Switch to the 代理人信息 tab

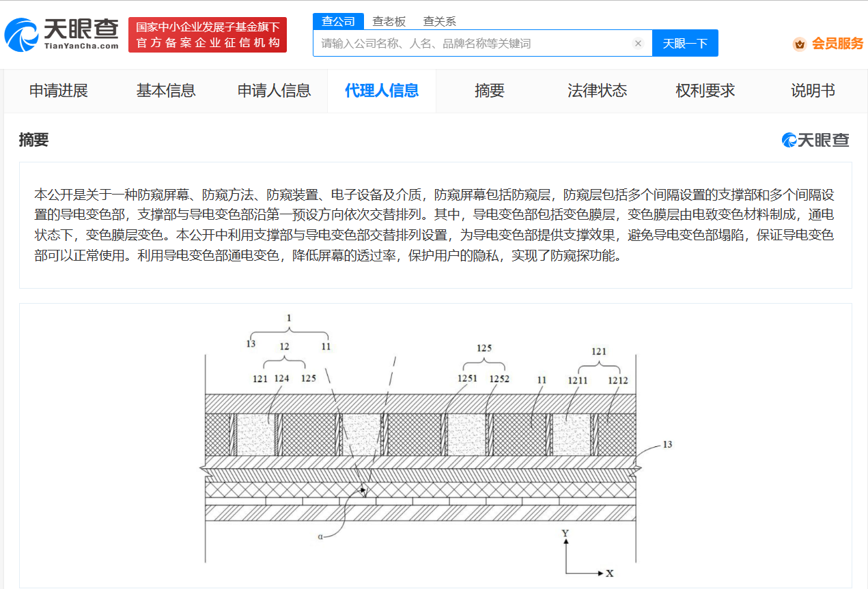(x=382, y=90)
